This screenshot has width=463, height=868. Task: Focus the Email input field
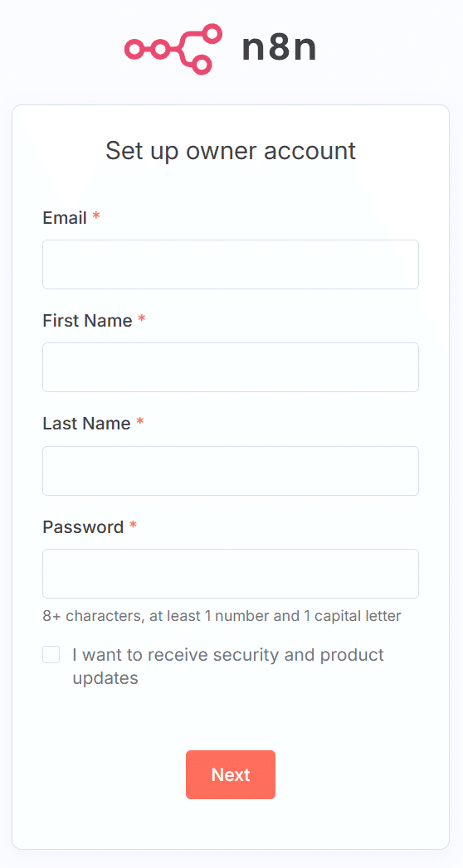(x=231, y=264)
